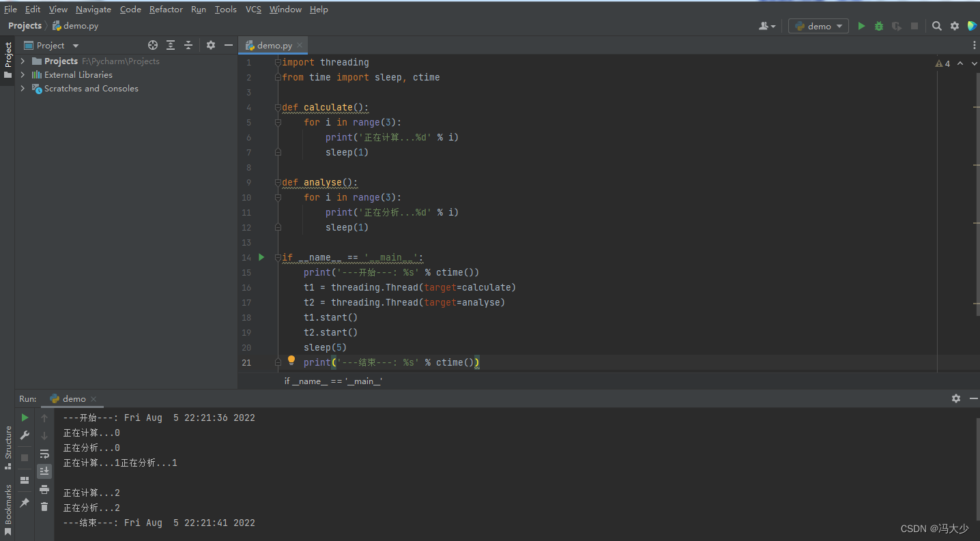Click demo.py in the navigation breadcrumb
The image size is (980, 541).
(x=75, y=25)
